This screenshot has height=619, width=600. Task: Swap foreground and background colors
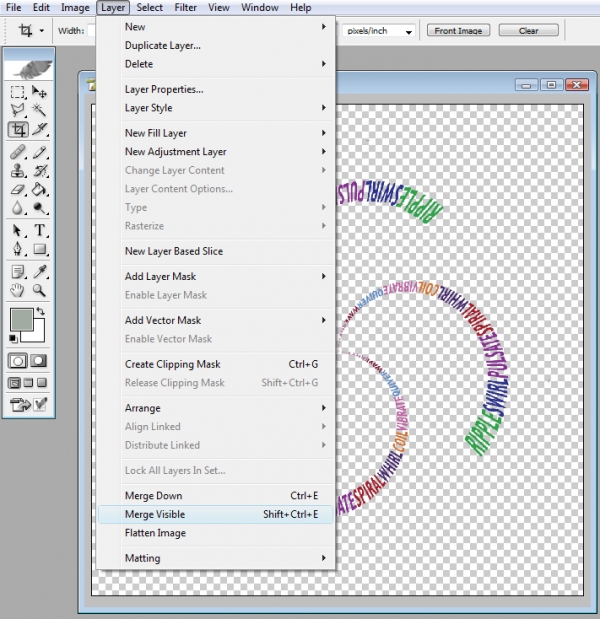40,311
